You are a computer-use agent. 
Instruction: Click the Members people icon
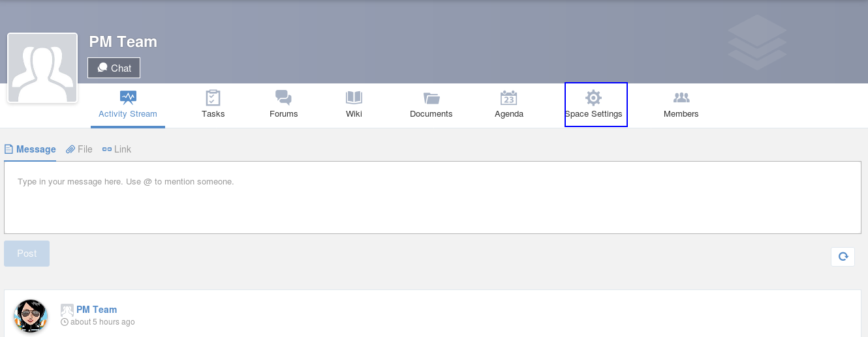681,98
